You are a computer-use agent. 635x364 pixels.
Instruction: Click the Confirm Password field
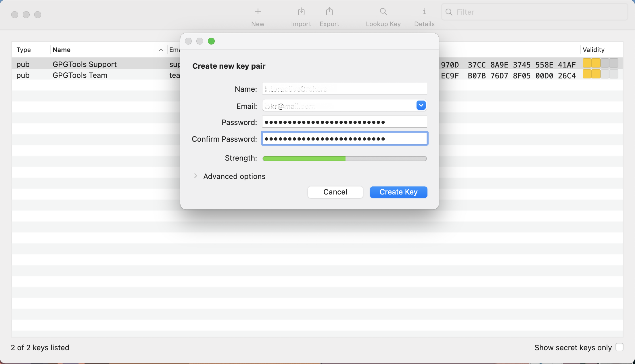(x=344, y=138)
